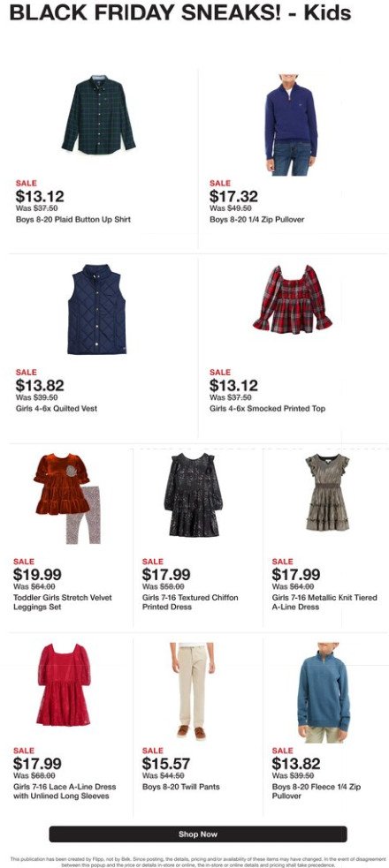Open the plaid button up shirt image
389x868 pixels.
coord(98,115)
